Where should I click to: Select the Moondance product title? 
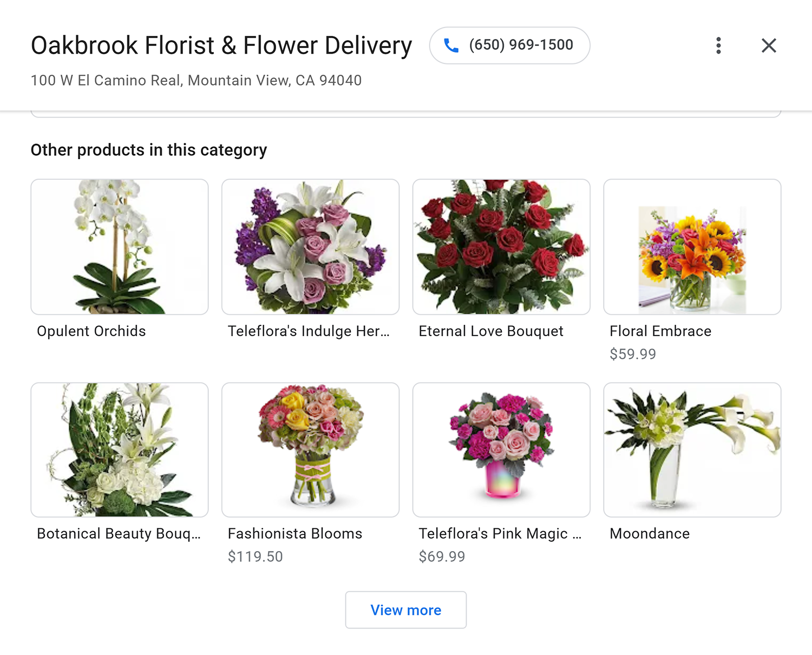[x=650, y=534]
